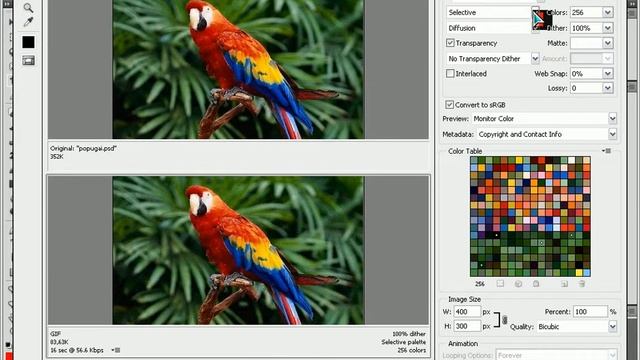Click the Image Size heading

[464, 299]
